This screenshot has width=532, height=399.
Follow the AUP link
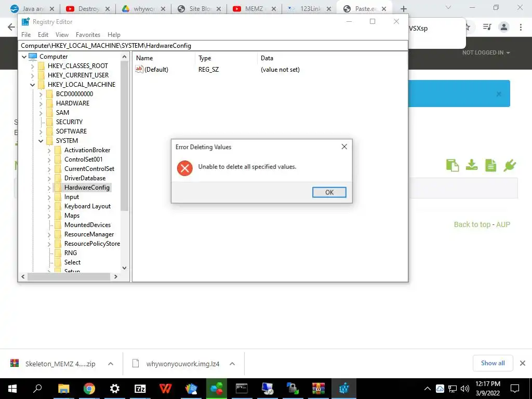tap(503, 224)
